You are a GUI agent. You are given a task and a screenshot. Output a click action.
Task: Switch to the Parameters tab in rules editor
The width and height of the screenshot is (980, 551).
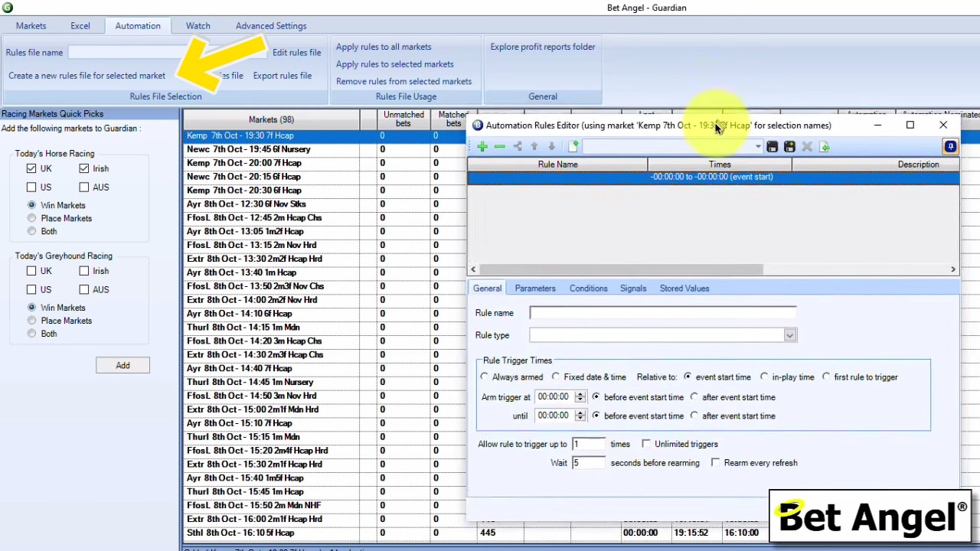[x=535, y=289]
